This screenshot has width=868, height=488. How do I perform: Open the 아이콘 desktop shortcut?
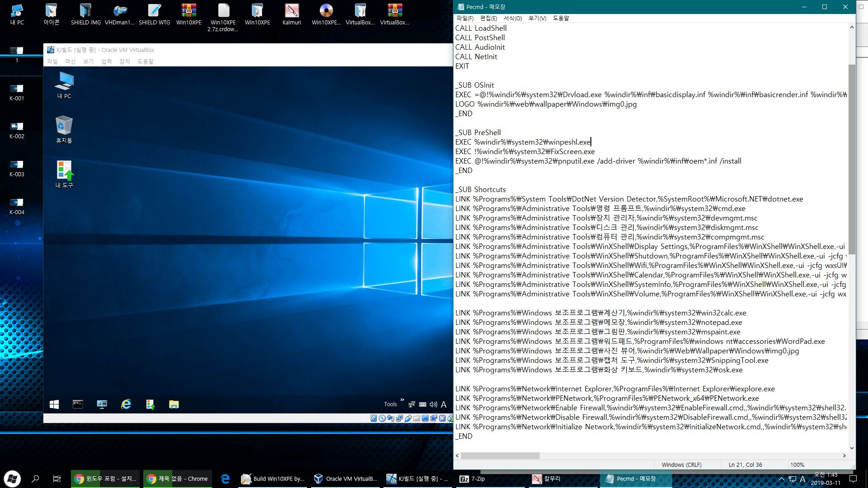coord(51,14)
